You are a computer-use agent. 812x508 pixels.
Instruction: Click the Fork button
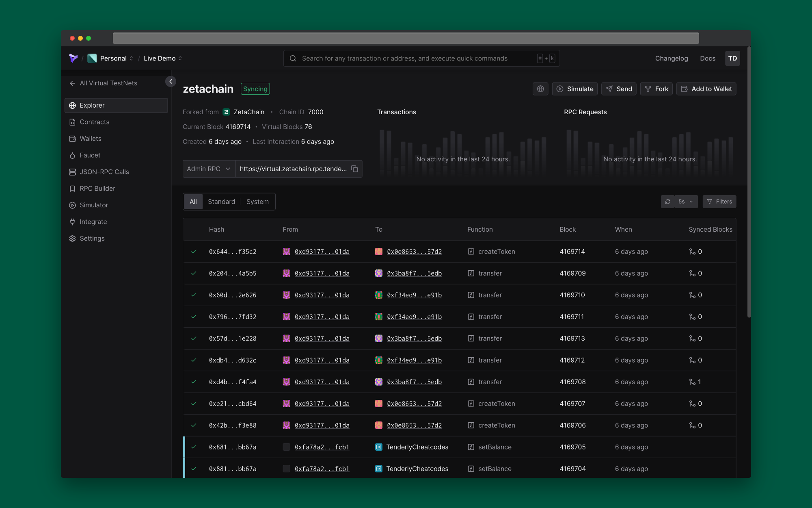pos(656,89)
